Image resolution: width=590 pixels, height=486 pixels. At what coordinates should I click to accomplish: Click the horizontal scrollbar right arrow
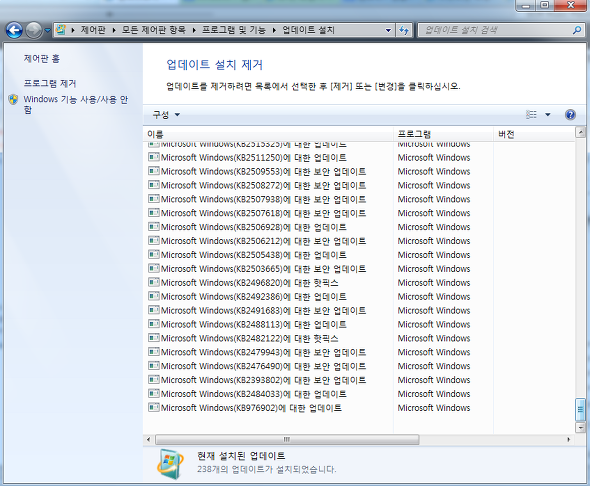click(569, 439)
